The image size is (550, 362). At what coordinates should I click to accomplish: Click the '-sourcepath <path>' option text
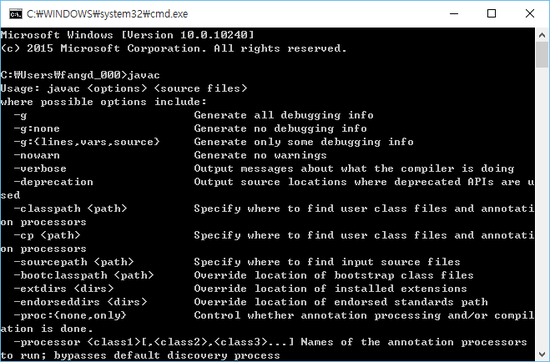(74, 262)
